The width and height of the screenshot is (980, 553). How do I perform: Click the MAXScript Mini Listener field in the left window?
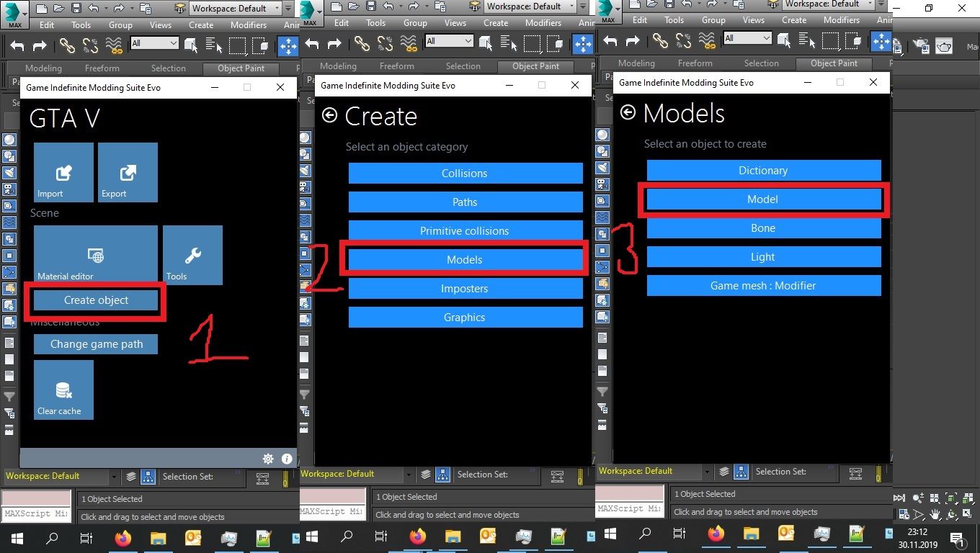[36, 514]
